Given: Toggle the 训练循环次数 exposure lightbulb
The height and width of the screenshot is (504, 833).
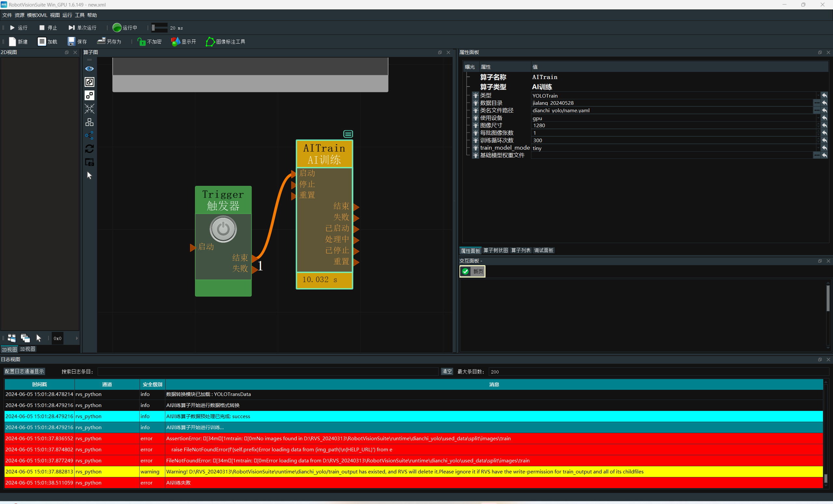Looking at the screenshot, I should 475,140.
